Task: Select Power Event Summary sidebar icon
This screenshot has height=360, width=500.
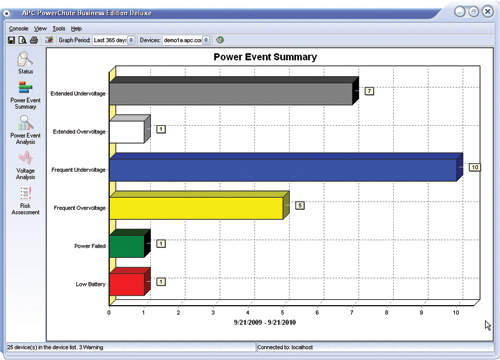Action: coord(25,96)
